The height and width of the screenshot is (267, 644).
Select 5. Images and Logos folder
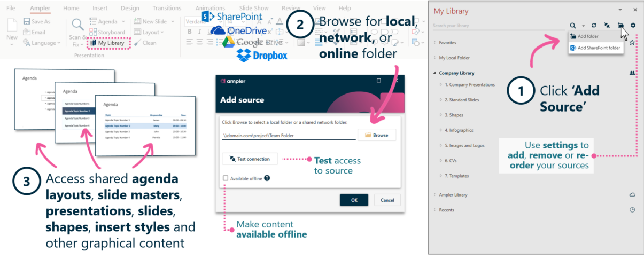(x=465, y=145)
